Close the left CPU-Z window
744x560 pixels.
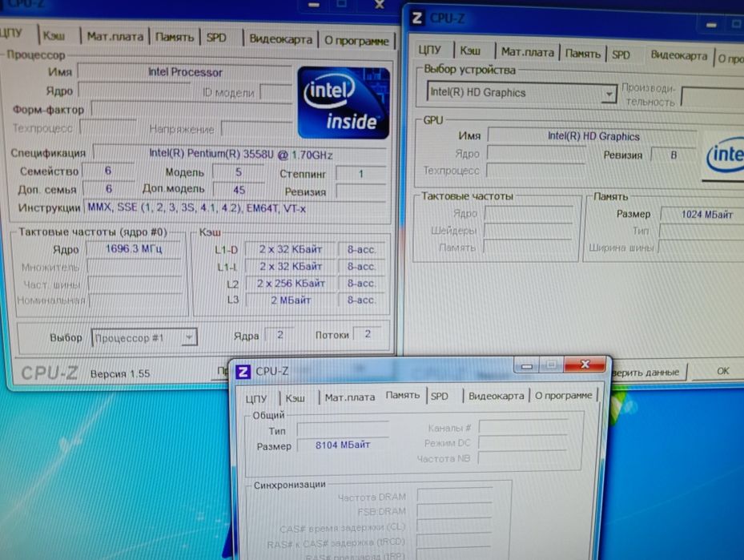pyautogui.click(x=379, y=5)
